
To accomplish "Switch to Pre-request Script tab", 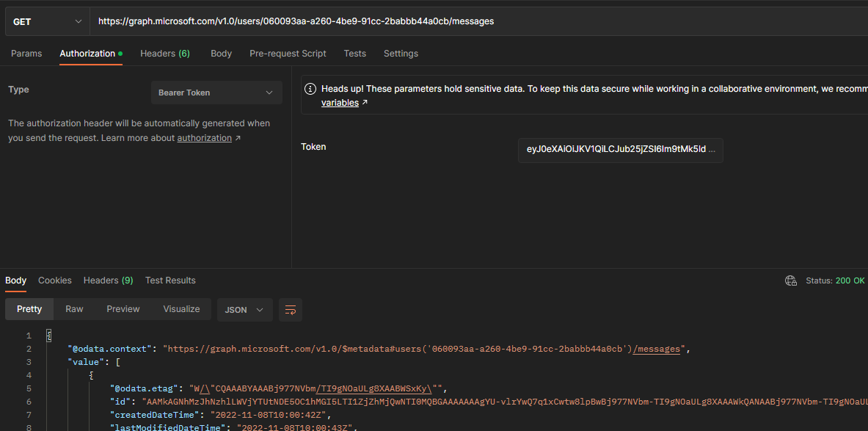I will tap(288, 54).
